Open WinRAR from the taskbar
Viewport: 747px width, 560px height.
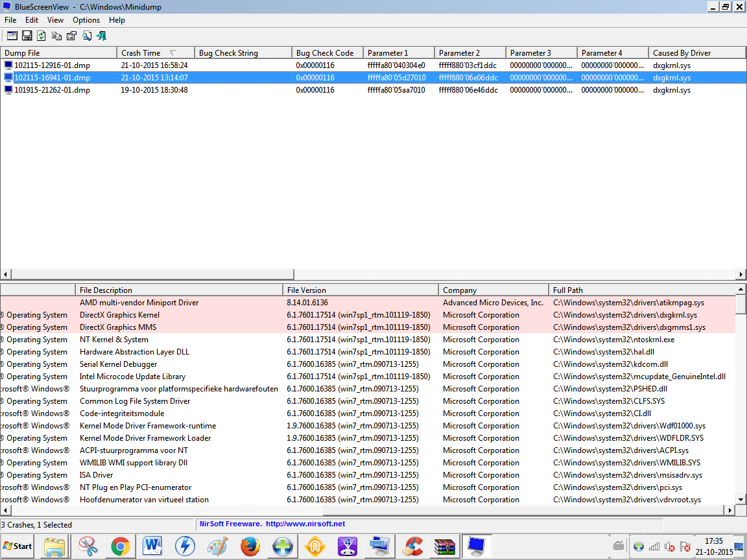444,546
